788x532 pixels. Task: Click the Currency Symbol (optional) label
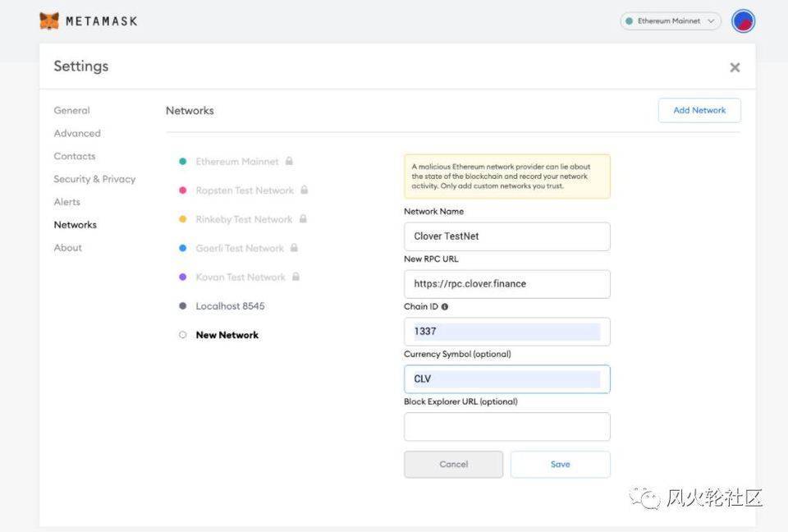tap(457, 354)
